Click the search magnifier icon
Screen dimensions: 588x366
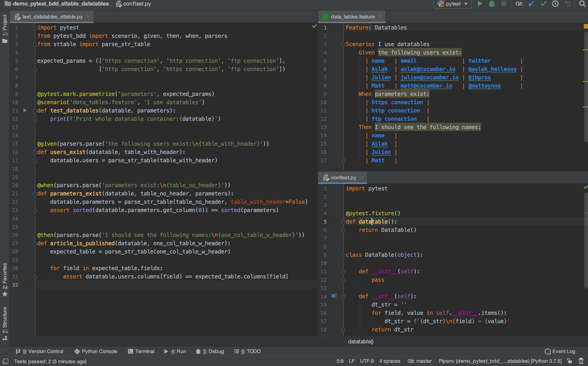582,4
